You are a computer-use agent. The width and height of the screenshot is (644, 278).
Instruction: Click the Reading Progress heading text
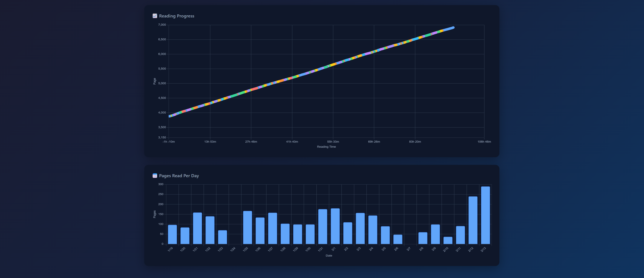tap(177, 16)
